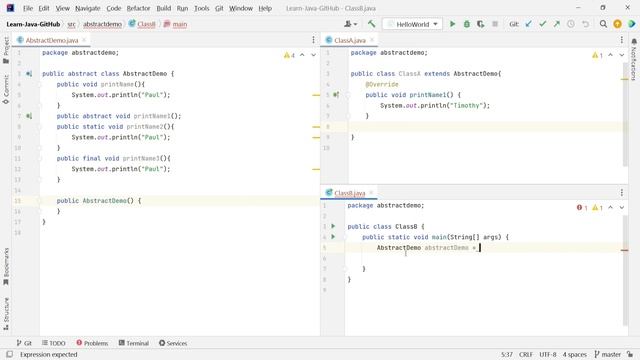Go to previous problem in ClassA.java
640x360 pixels.
610,55
